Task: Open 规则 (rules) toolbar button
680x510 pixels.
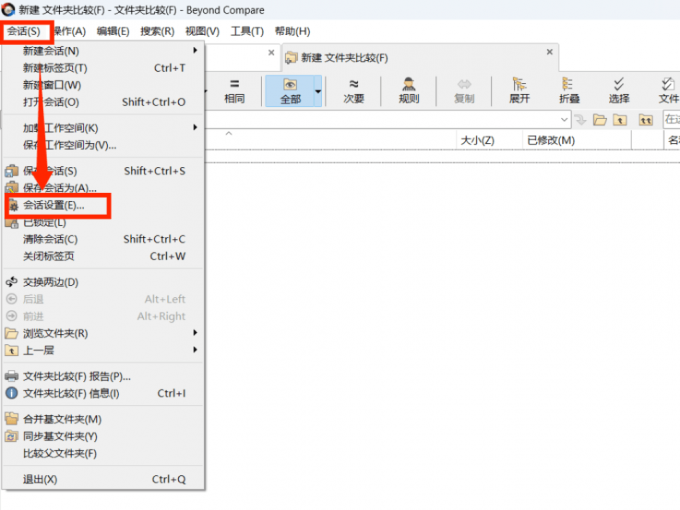Action: [x=409, y=91]
